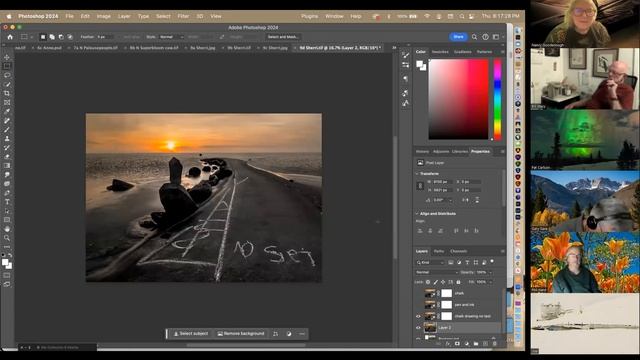
Task: Add a layer mask from Layers footer
Action: click(x=457, y=344)
